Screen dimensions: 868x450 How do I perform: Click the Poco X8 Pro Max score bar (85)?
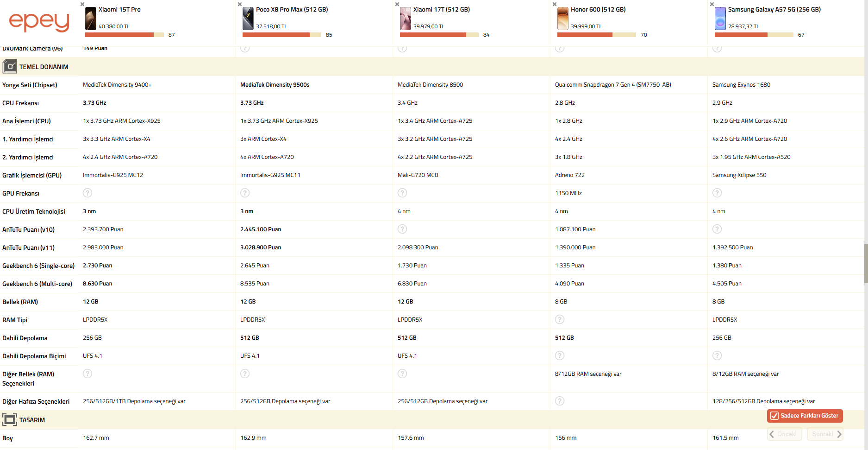[282, 35]
